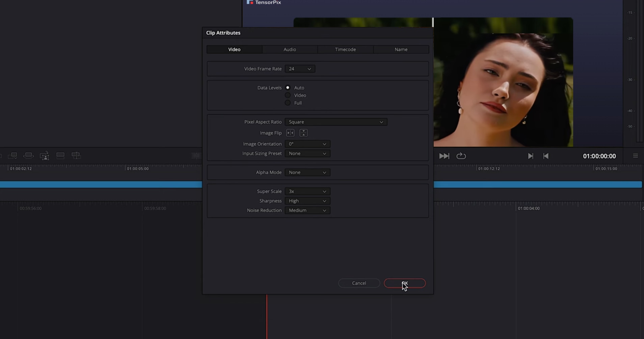
Task: Click the 01:00:05:00 ruler mark
Action: tap(138, 169)
